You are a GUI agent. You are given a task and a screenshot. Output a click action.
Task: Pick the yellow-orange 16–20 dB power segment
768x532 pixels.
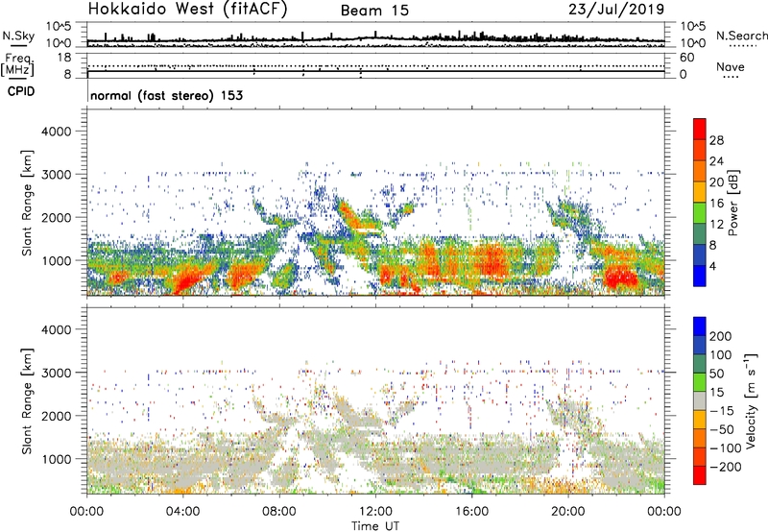[x=700, y=192]
